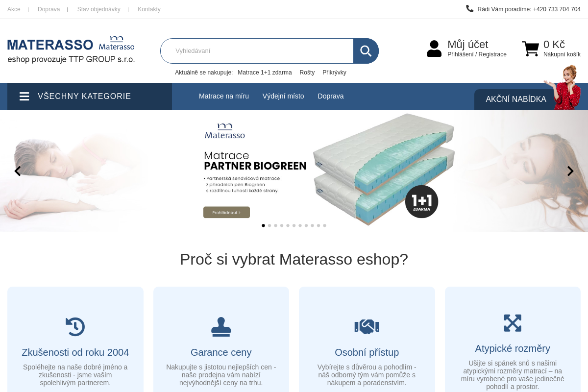Open Kontakty link in top bar
The width and height of the screenshot is (588, 392).
tap(149, 9)
